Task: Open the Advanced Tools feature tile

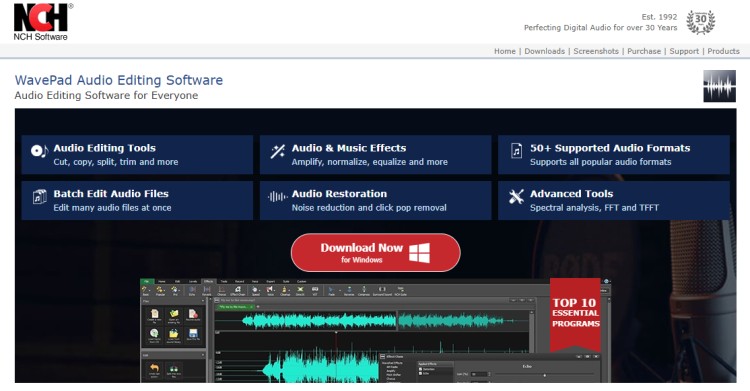Action: (x=614, y=201)
